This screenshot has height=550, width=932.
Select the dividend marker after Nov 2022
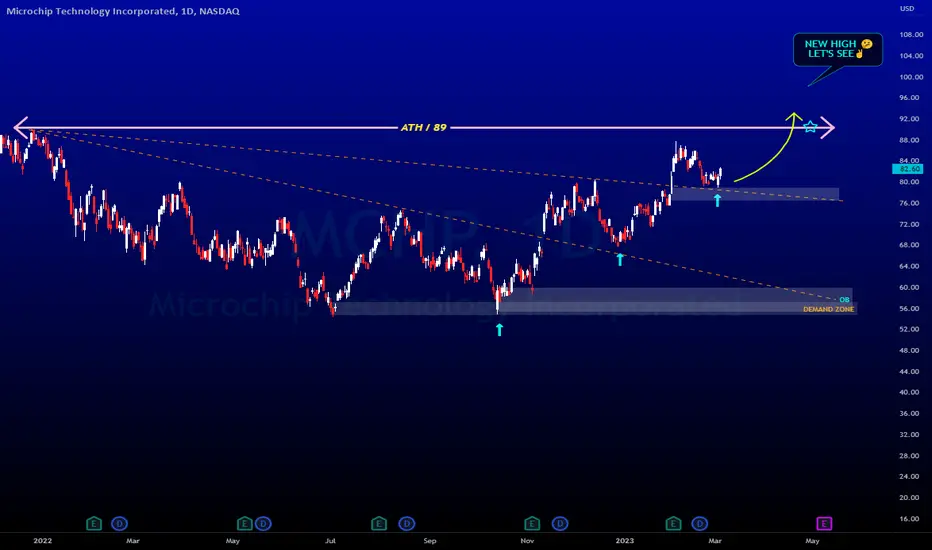pyautogui.click(x=560, y=524)
